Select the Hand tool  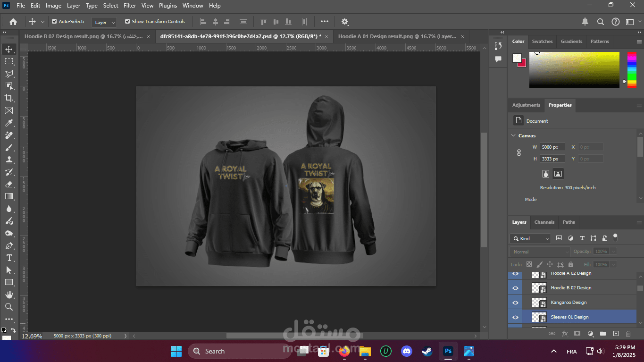click(9, 295)
